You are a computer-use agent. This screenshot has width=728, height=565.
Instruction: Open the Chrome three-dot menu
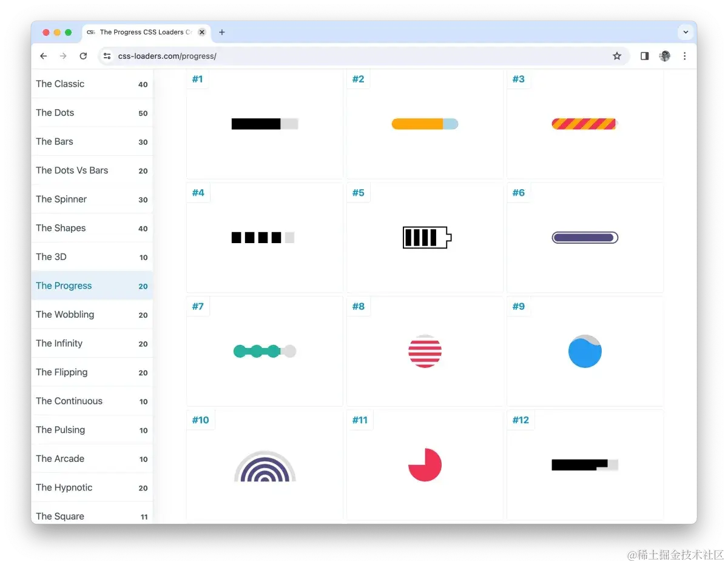(x=684, y=56)
